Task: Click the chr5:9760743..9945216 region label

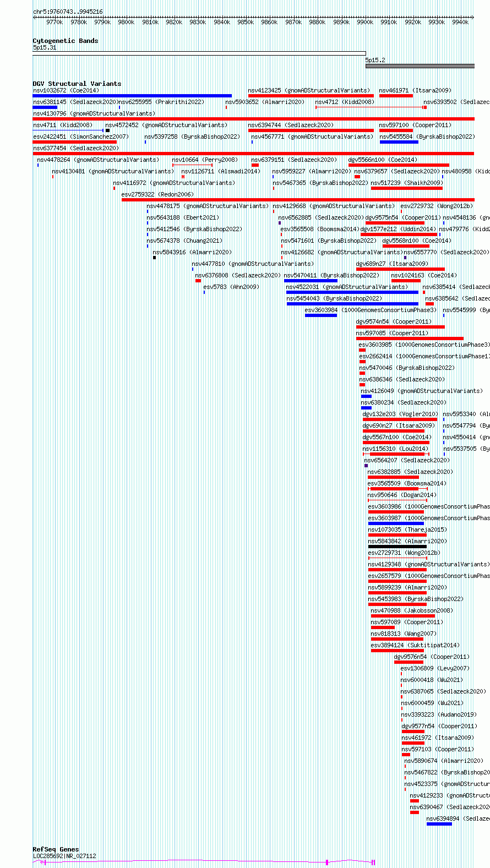Action: (68, 12)
